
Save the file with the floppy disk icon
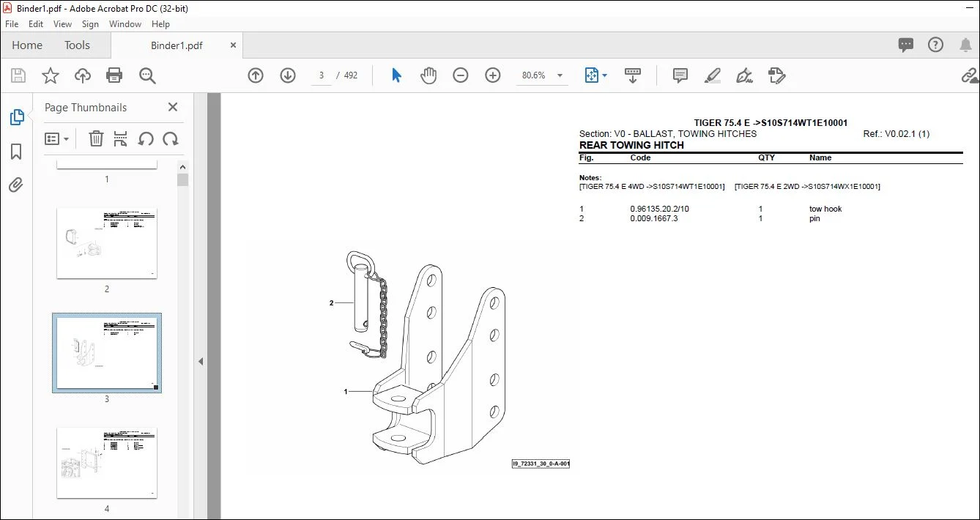(x=18, y=75)
